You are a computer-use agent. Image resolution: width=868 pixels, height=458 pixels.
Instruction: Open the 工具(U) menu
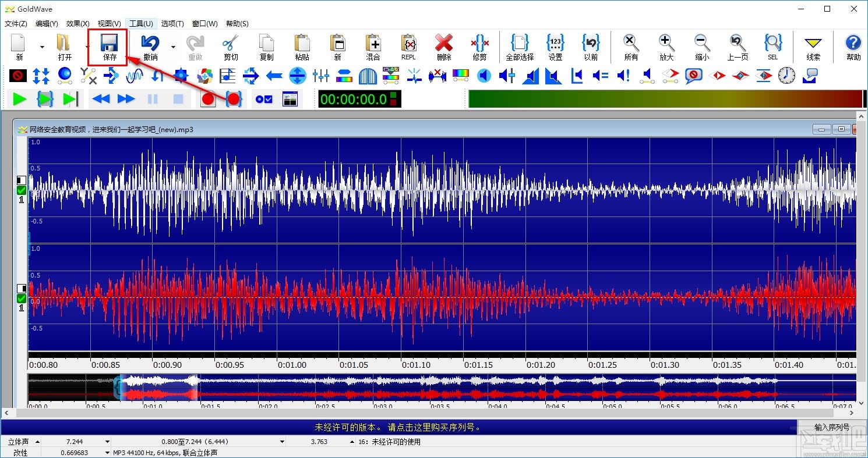click(141, 24)
